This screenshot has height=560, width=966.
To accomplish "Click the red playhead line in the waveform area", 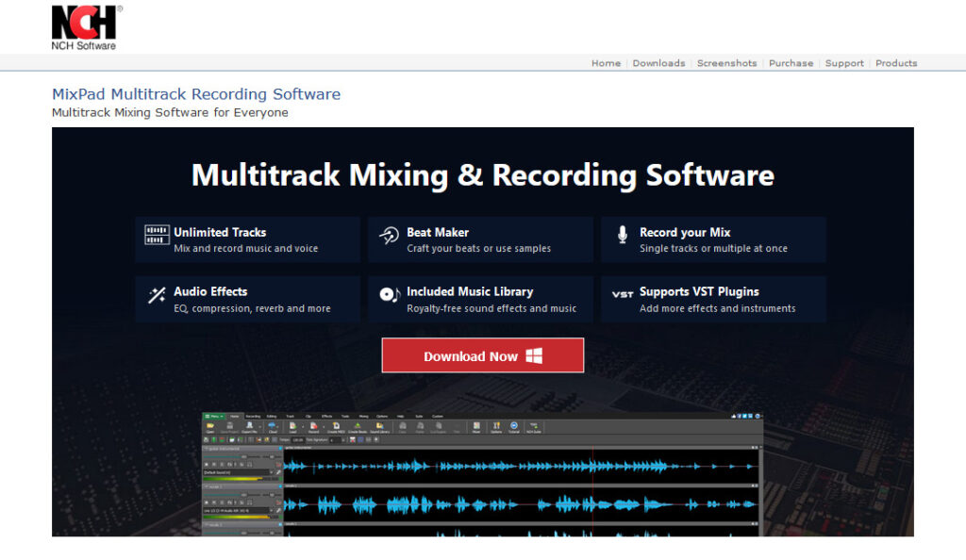I will [592, 490].
